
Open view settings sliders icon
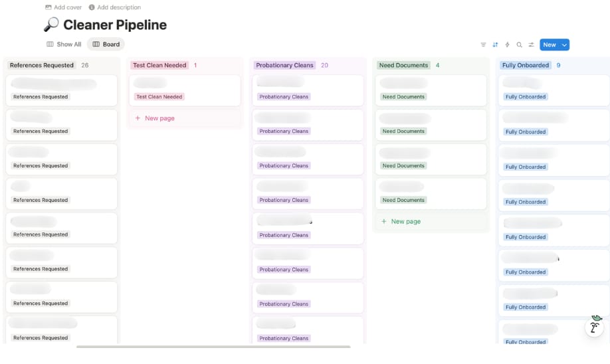click(x=531, y=45)
